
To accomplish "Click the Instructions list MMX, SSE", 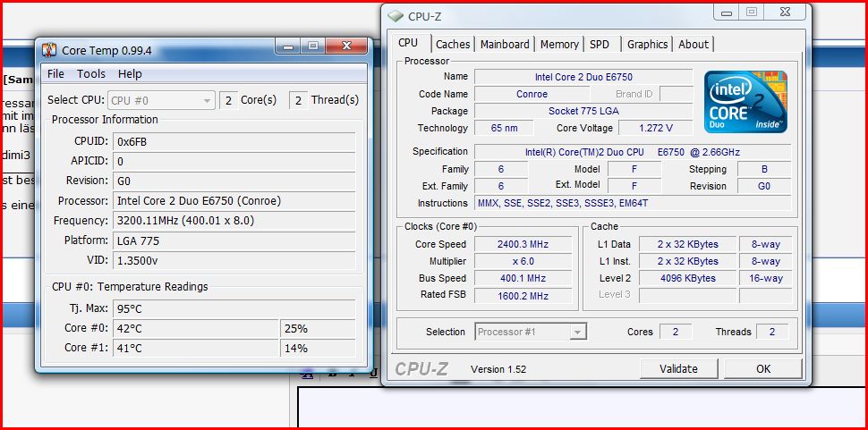I will (633, 204).
